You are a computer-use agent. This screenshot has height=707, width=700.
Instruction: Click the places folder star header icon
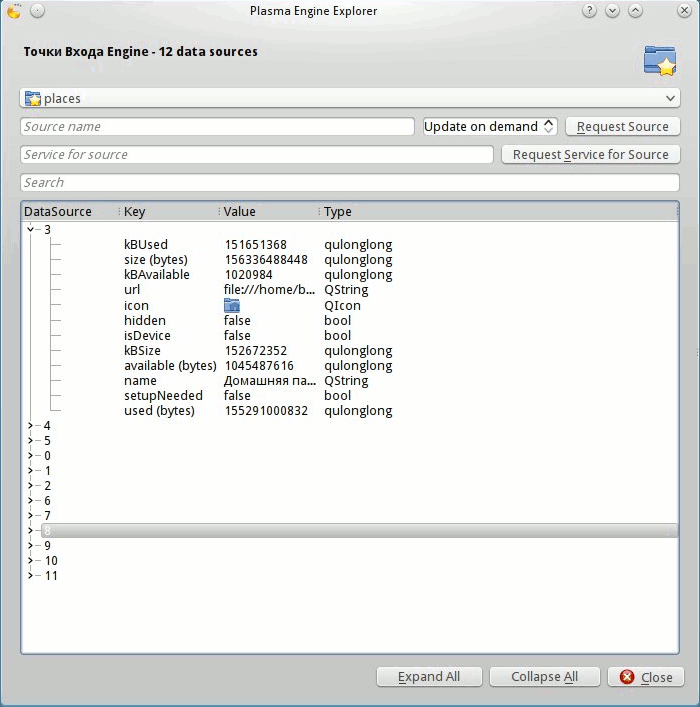[660, 60]
